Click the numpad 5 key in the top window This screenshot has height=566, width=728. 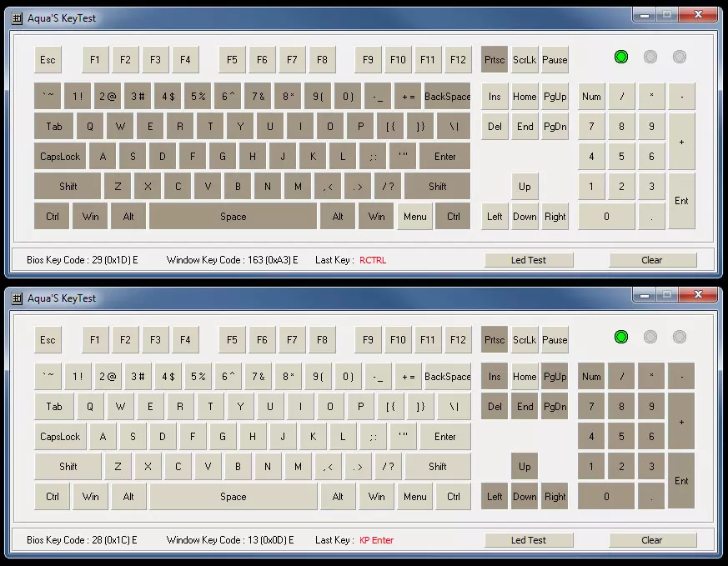click(x=621, y=157)
